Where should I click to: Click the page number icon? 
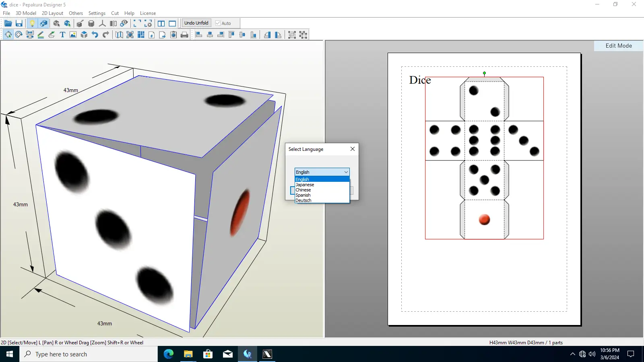[x=152, y=35]
